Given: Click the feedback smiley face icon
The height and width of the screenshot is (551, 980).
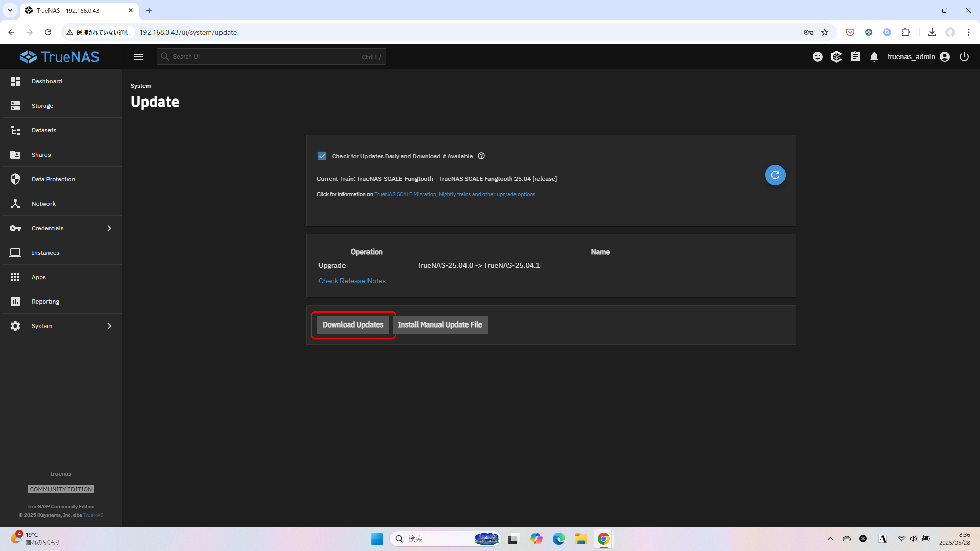Looking at the screenshot, I should coord(818,57).
